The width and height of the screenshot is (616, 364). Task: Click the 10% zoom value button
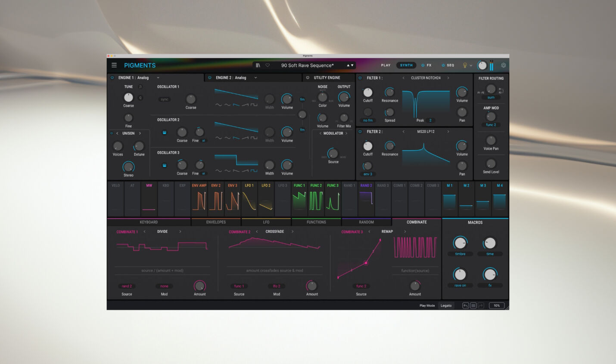[496, 305]
